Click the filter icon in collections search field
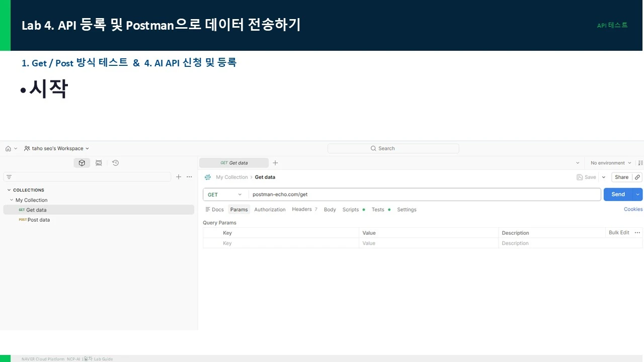The width and height of the screenshot is (644, 362). 9,177
